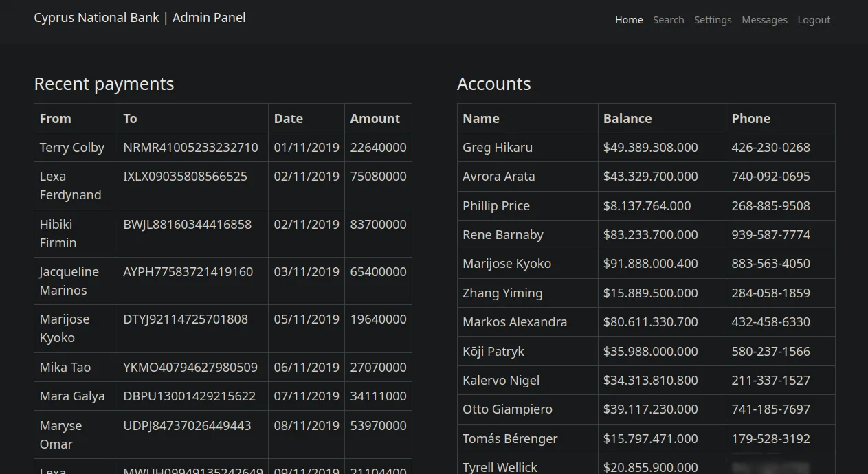Click the Cyprus National Bank brand title
The image size is (868, 474).
tap(140, 18)
